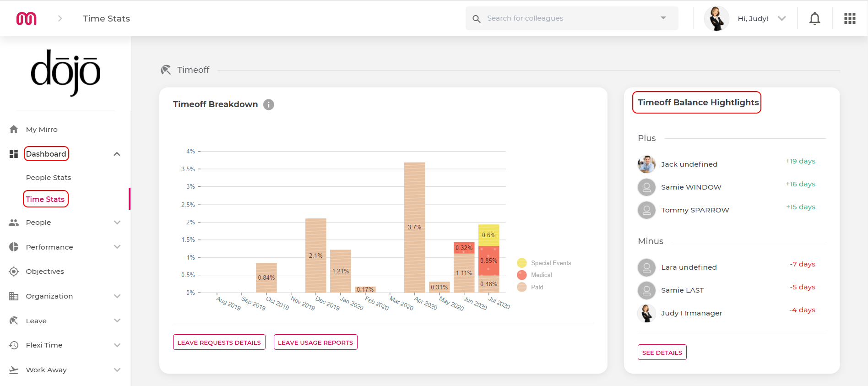Expand the Performance menu chevron

point(117,247)
